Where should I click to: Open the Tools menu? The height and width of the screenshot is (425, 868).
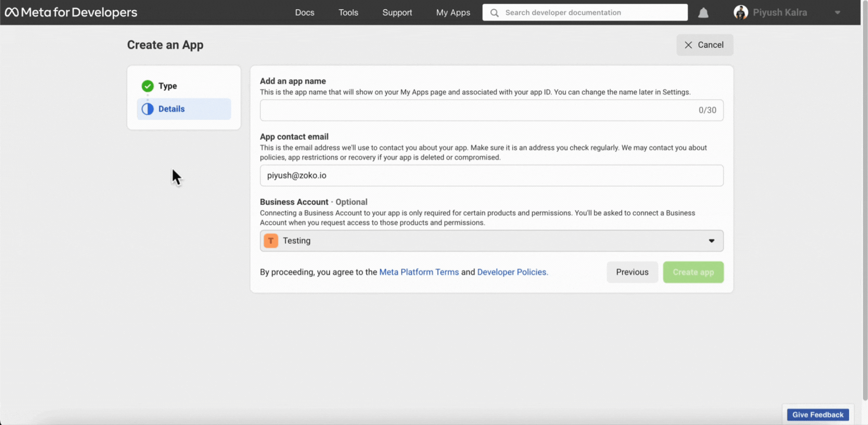[348, 13]
